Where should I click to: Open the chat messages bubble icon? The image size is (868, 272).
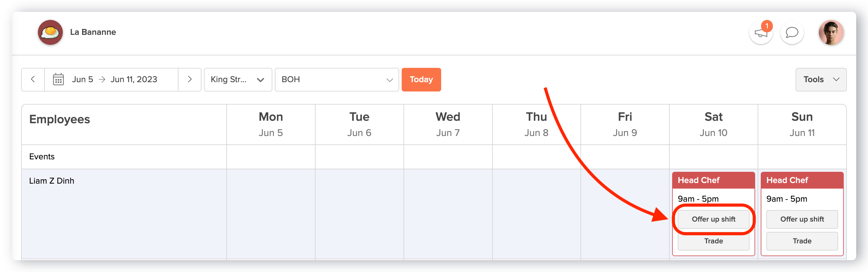coord(792,33)
